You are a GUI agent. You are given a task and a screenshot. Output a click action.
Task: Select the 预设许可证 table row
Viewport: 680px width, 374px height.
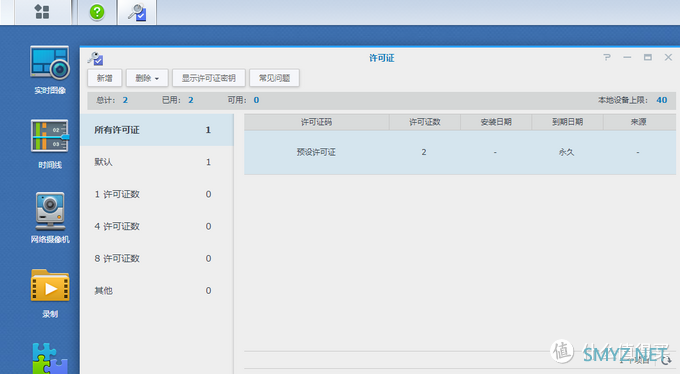tap(460, 152)
